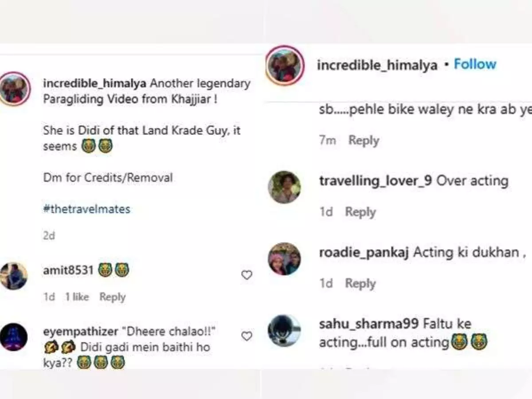Image resolution: width=532 pixels, height=399 pixels.
Task: Reply to the 7m-old comment
Action: tap(364, 141)
